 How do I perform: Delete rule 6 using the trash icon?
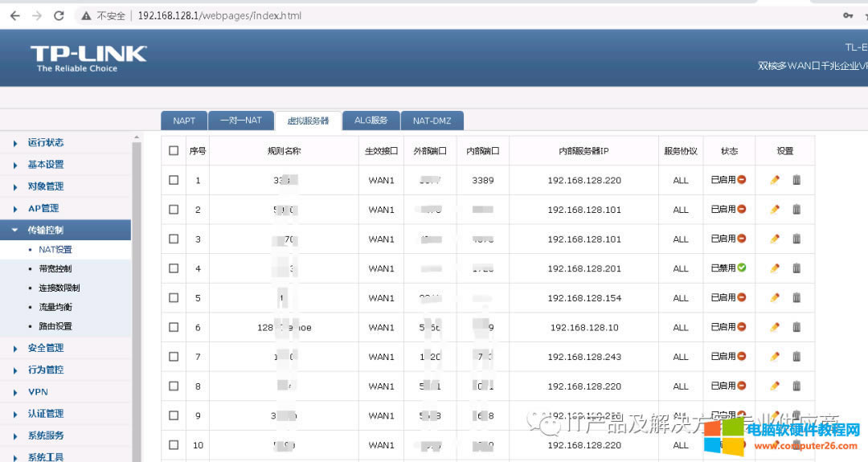pos(796,327)
